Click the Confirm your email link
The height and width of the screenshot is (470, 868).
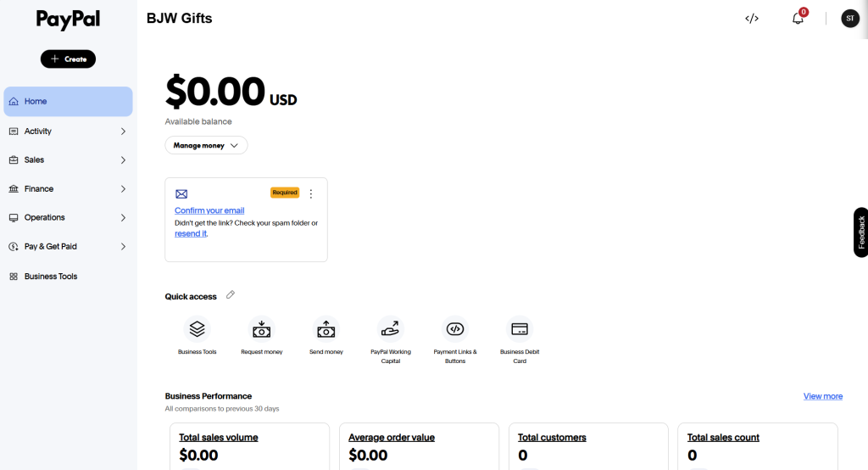(209, 210)
